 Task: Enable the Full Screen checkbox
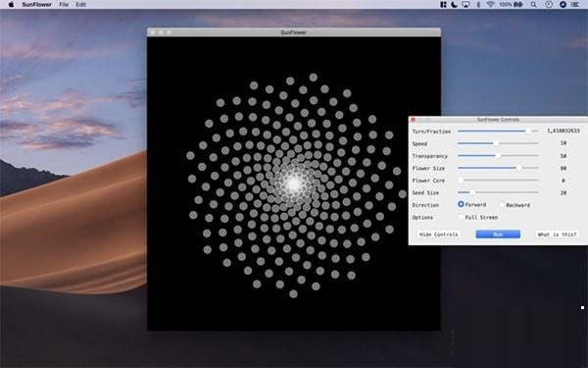click(461, 217)
